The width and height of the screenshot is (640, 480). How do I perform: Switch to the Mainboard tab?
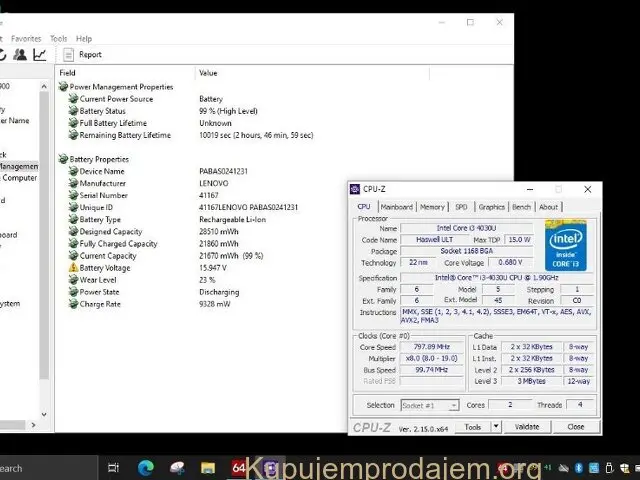(x=396, y=207)
